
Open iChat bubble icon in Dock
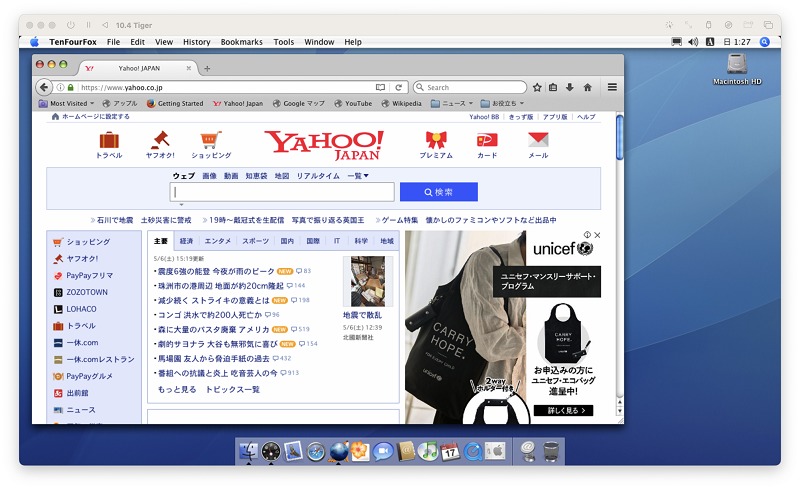pos(383,451)
